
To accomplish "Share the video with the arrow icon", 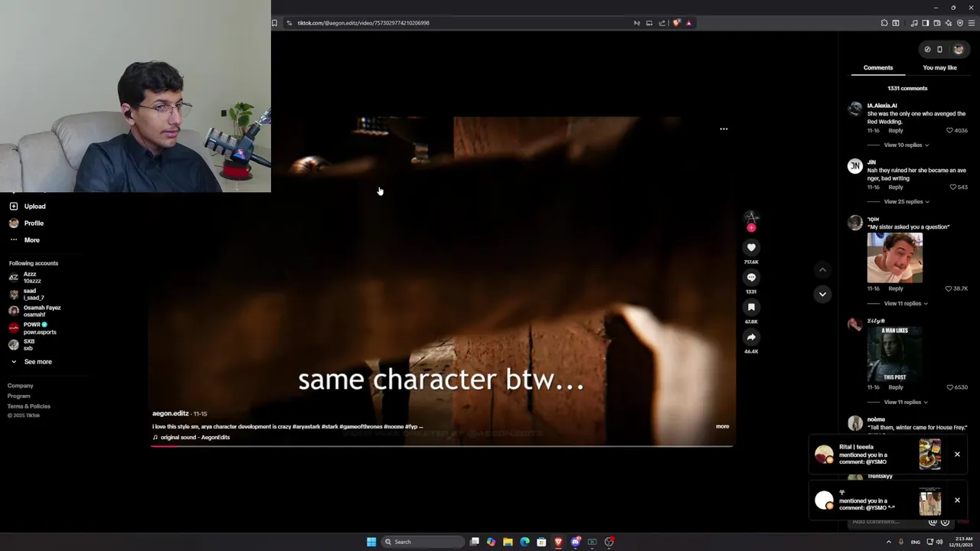I will (x=751, y=337).
